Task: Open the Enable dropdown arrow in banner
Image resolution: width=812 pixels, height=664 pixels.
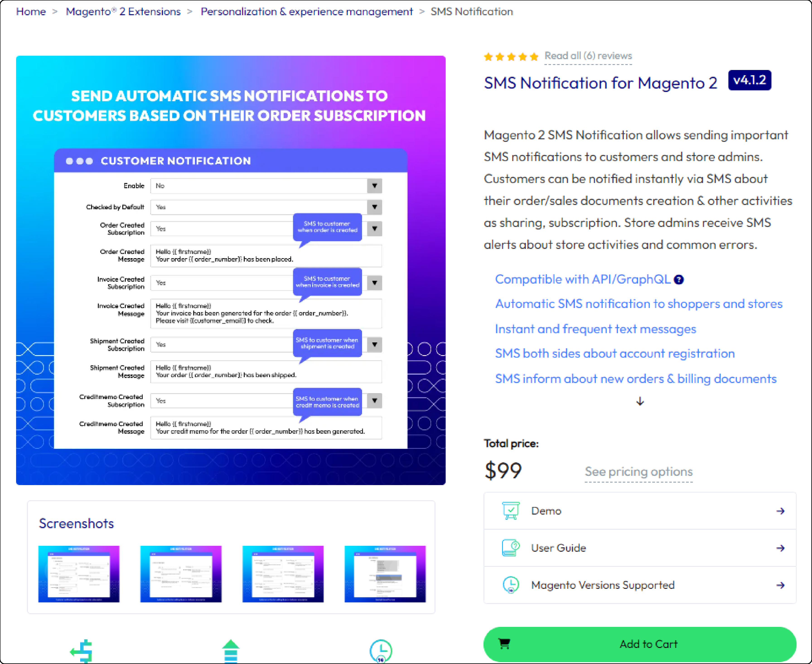Action: (x=375, y=186)
